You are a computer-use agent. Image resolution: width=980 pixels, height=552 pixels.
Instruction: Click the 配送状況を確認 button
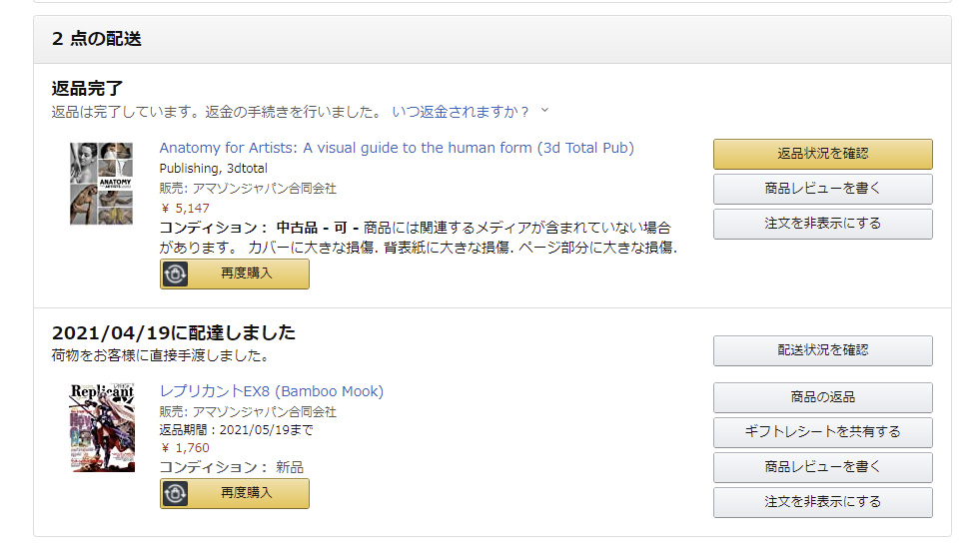coord(822,350)
